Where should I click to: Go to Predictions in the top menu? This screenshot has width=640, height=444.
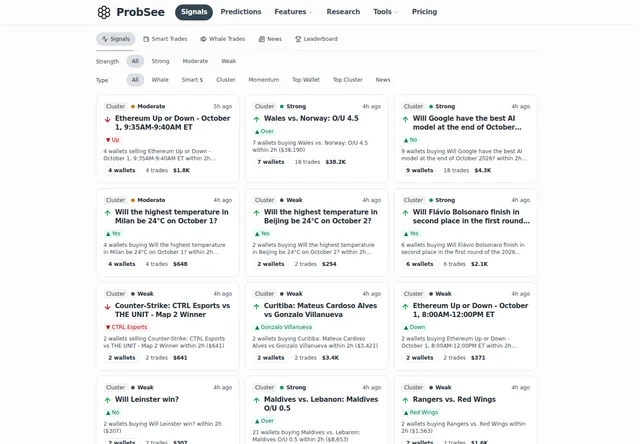point(241,12)
